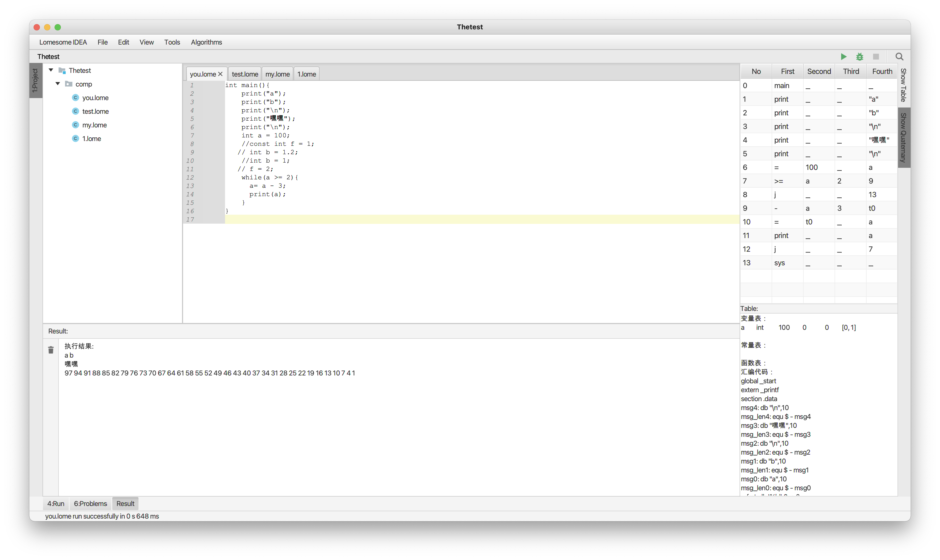Switch to the test.lome editor tab
Screen dimensions: 940x560
click(x=245, y=74)
